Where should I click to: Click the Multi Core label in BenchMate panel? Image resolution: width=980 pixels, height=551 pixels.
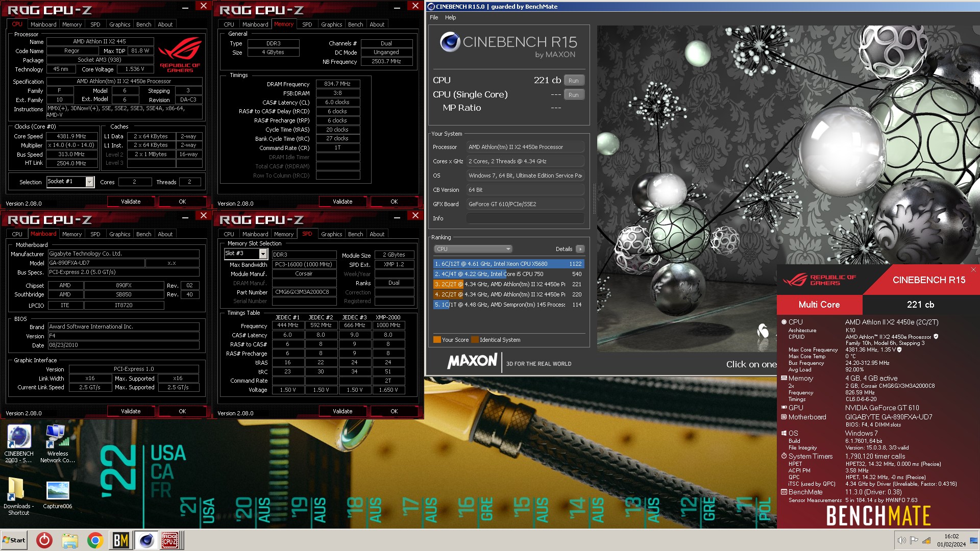(x=819, y=305)
